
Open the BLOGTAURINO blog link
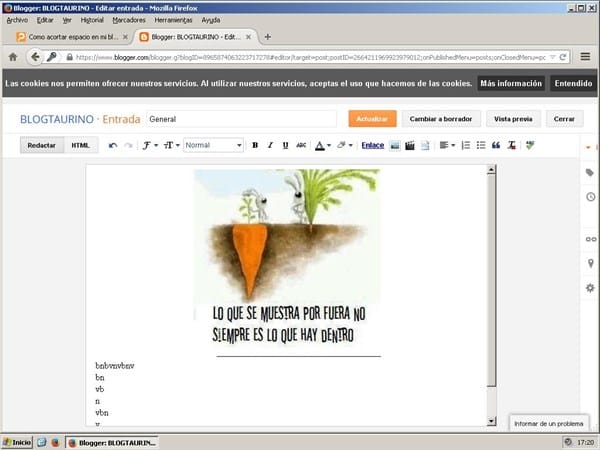[57, 119]
